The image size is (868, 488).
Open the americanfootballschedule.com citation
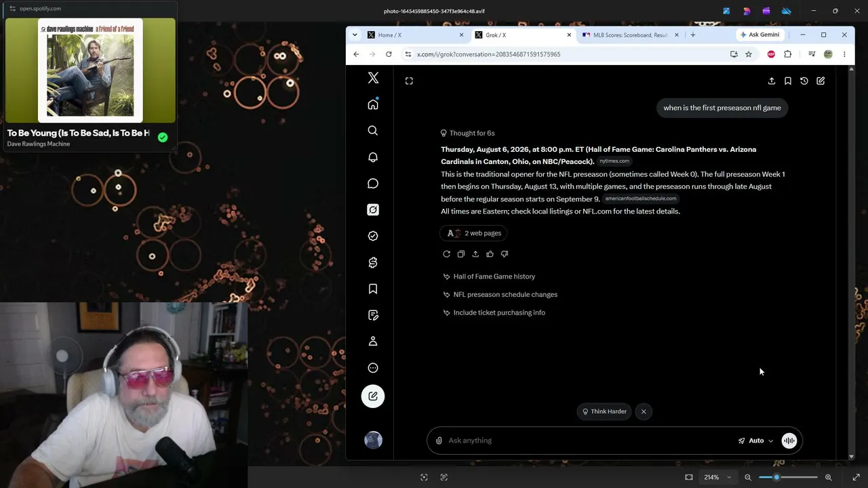pos(641,199)
